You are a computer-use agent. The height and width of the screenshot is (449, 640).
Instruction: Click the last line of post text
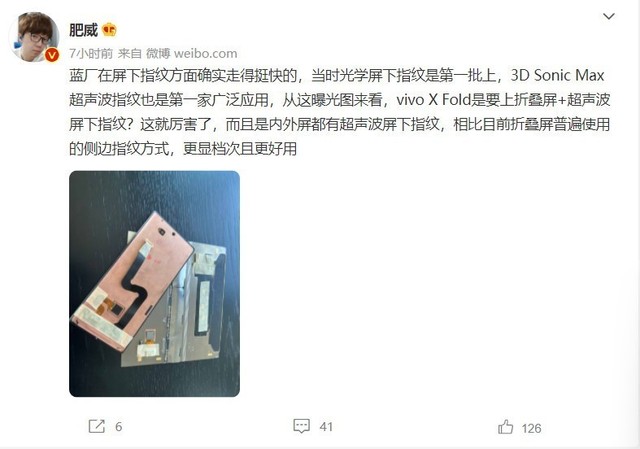point(183,149)
